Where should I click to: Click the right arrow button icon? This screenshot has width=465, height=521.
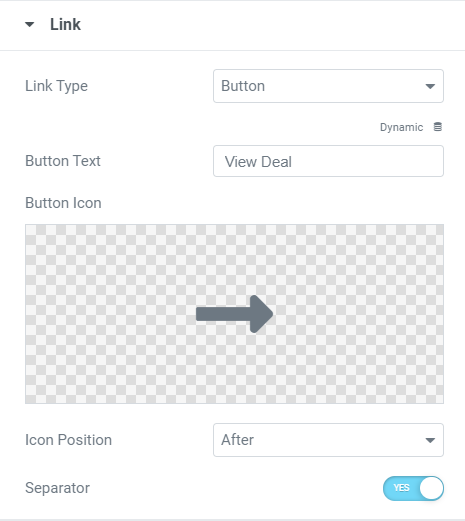(235, 314)
